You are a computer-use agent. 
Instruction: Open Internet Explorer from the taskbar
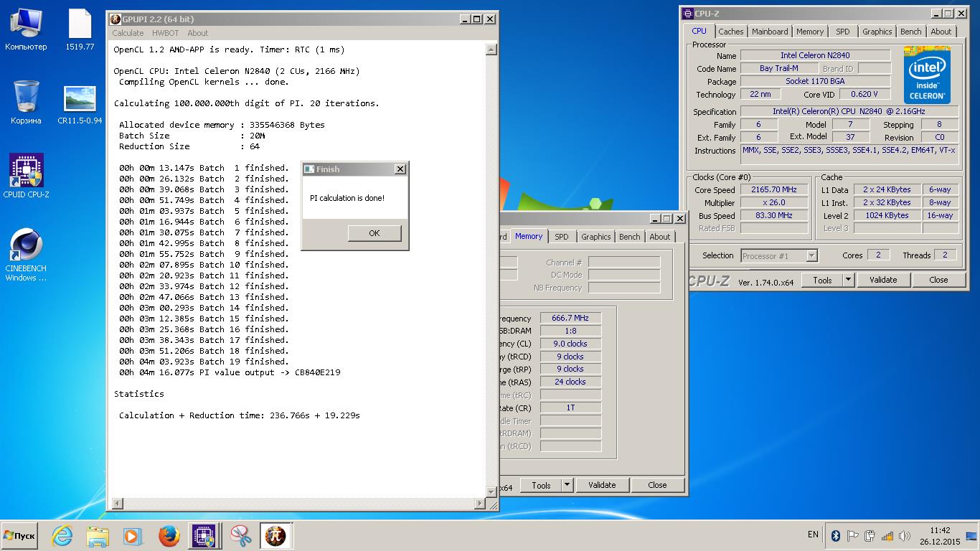62,536
